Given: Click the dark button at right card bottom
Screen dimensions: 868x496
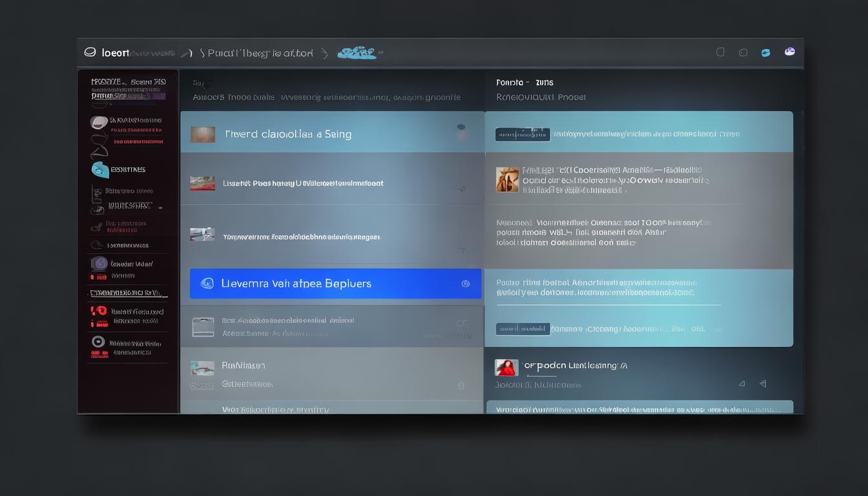Looking at the screenshot, I should (522, 329).
